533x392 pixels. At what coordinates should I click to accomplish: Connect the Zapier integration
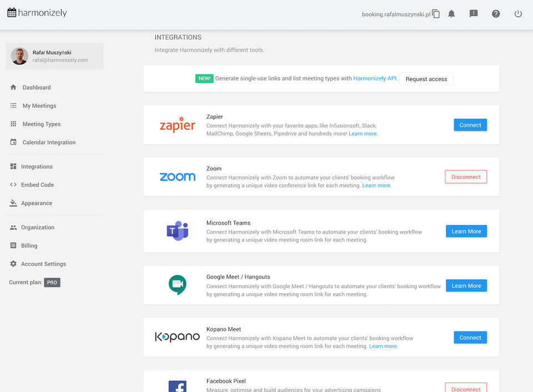pos(470,125)
